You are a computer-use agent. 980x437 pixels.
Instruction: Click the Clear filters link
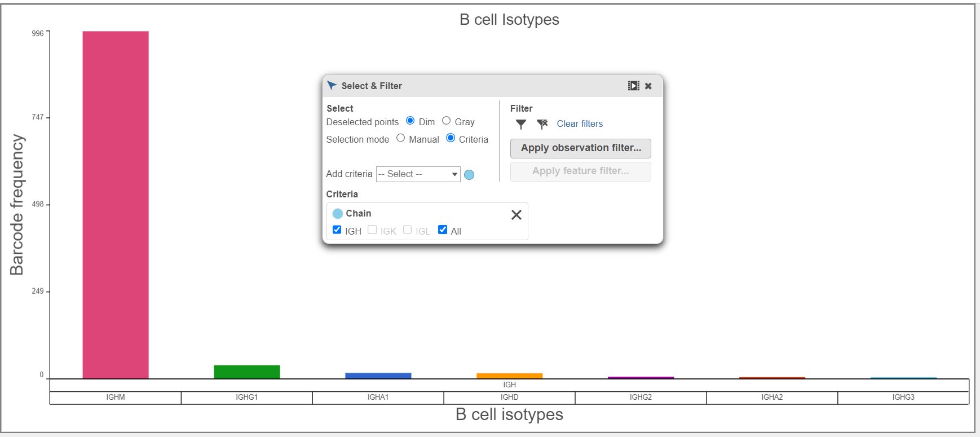(x=580, y=124)
